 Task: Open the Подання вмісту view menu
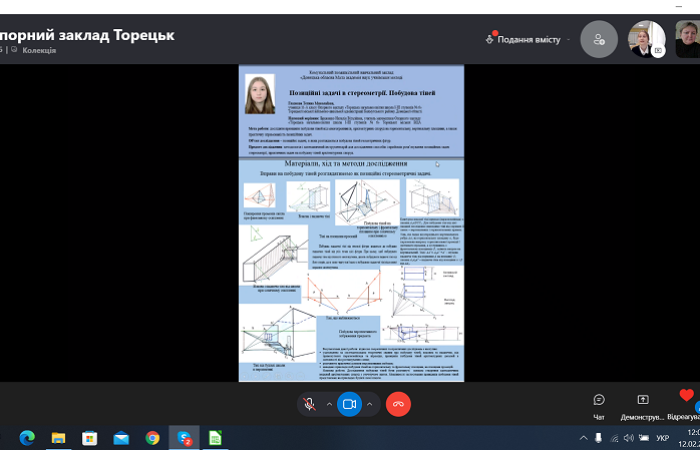pyautogui.click(x=524, y=39)
